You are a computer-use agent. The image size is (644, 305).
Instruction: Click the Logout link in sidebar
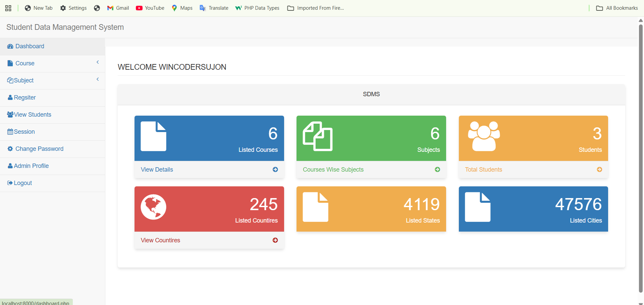point(23,183)
